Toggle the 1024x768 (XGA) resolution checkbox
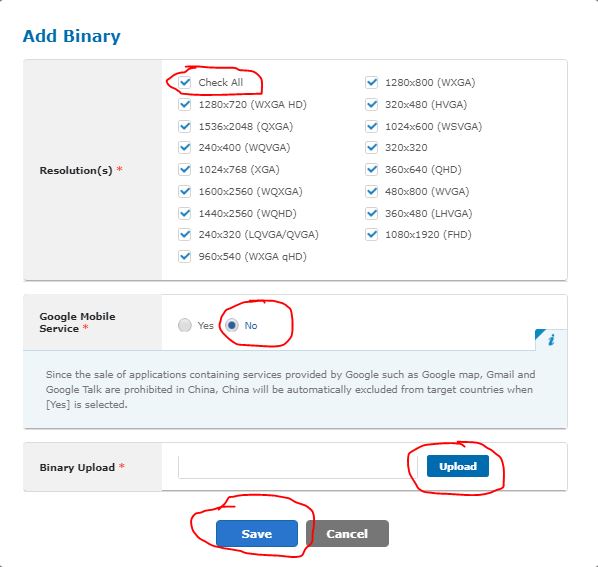This screenshot has width=598, height=567. 185,169
